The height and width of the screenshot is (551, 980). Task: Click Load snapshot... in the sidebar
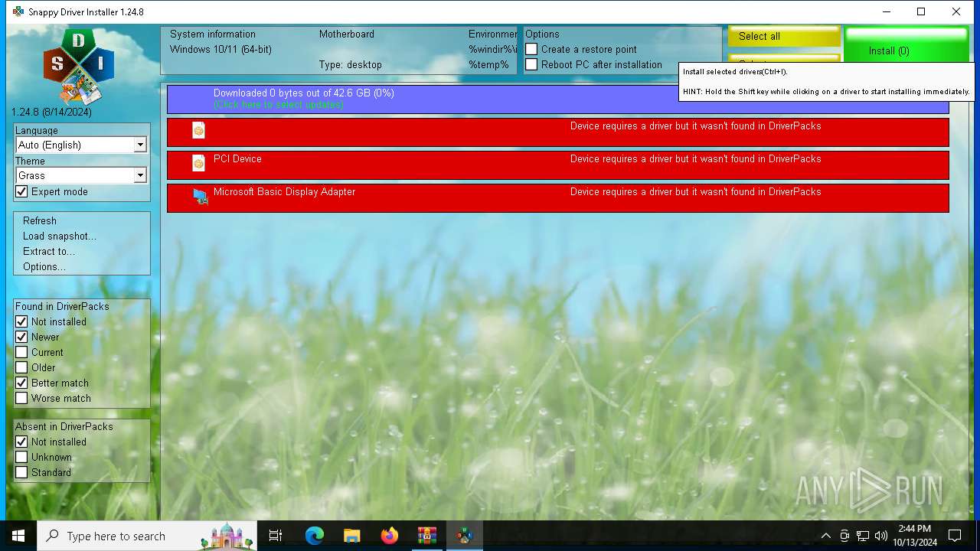tap(60, 236)
